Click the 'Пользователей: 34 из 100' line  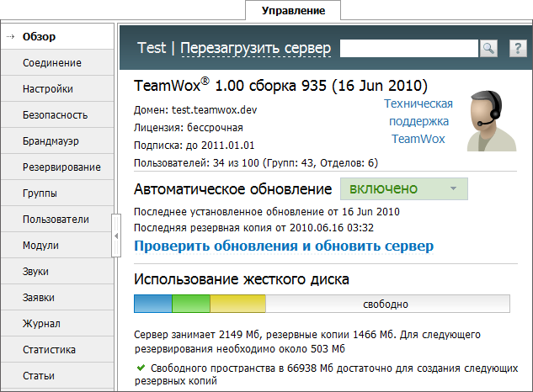click(256, 163)
